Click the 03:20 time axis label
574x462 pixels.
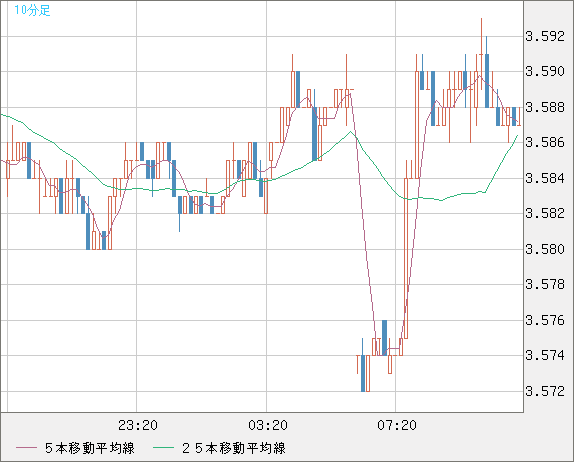[x=268, y=425]
